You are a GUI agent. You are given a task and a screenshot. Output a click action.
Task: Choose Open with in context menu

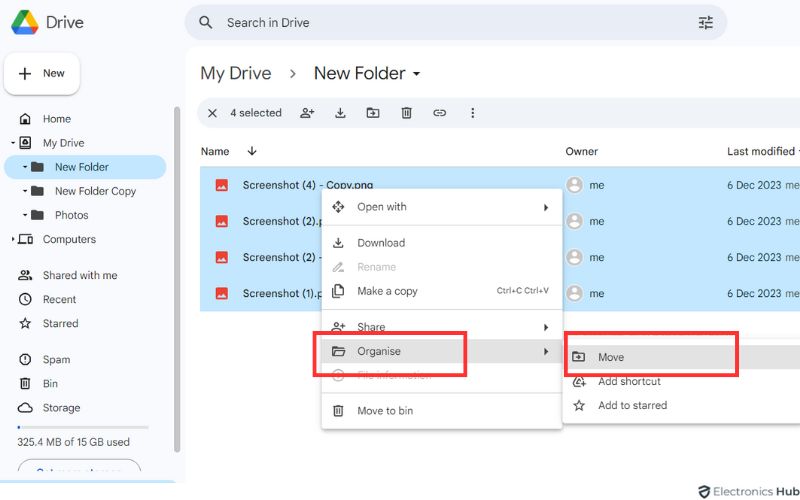(x=442, y=207)
